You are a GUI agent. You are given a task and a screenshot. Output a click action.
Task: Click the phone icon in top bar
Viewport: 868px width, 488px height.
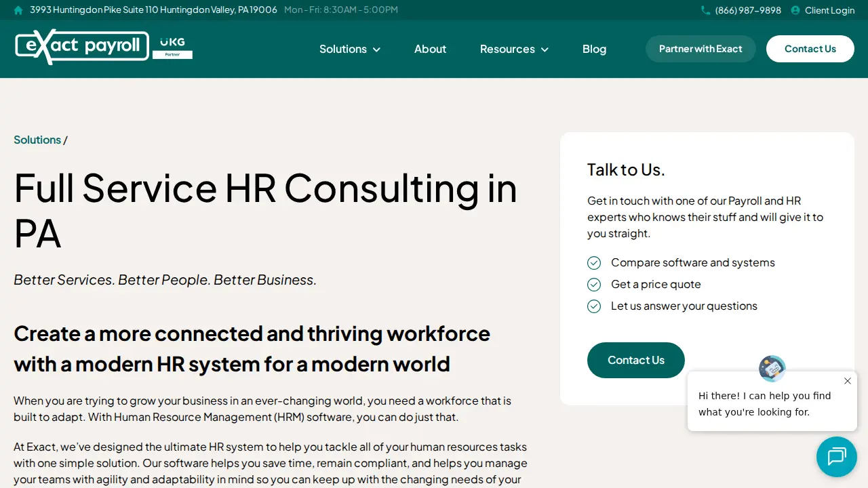(x=705, y=10)
